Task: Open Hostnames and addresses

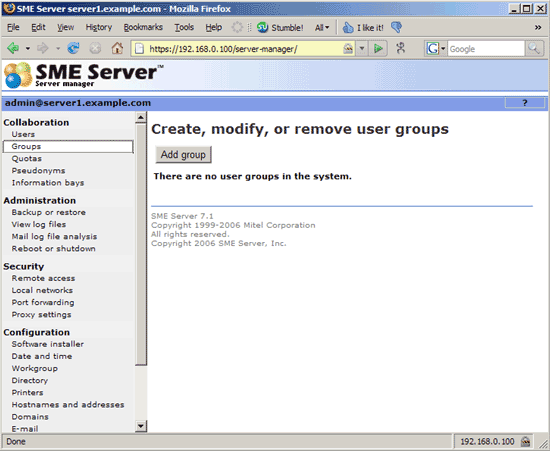Action: pyautogui.click(x=68, y=405)
